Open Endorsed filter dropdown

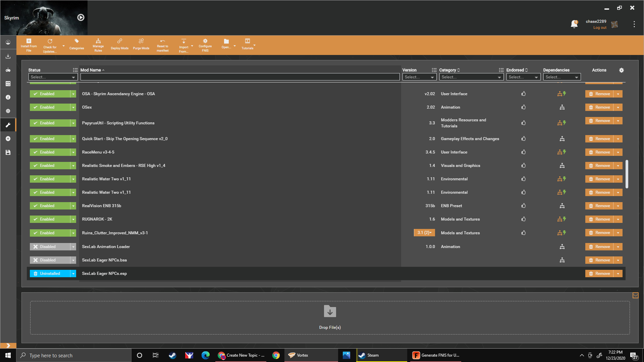click(x=523, y=77)
